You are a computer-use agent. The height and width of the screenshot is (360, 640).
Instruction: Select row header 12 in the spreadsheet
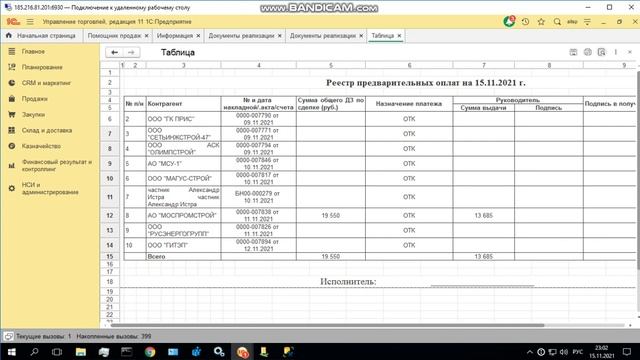pyautogui.click(x=110, y=216)
